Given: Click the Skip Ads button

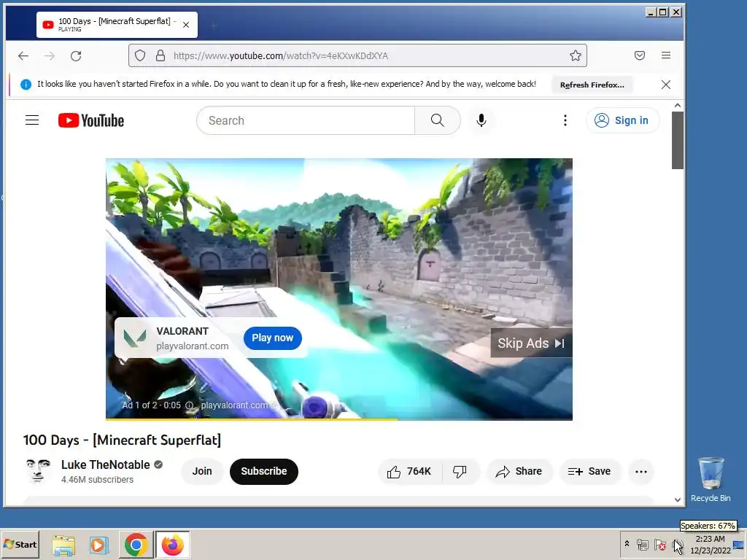Looking at the screenshot, I should point(531,343).
